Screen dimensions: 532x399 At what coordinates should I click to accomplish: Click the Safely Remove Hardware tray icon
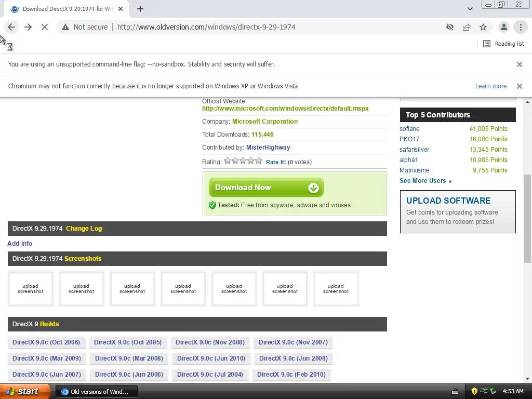click(493, 392)
